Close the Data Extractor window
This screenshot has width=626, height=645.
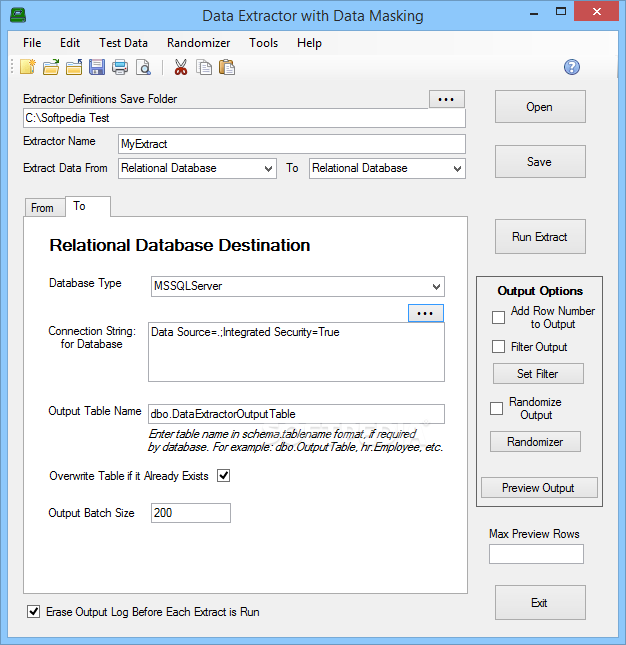point(596,12)
